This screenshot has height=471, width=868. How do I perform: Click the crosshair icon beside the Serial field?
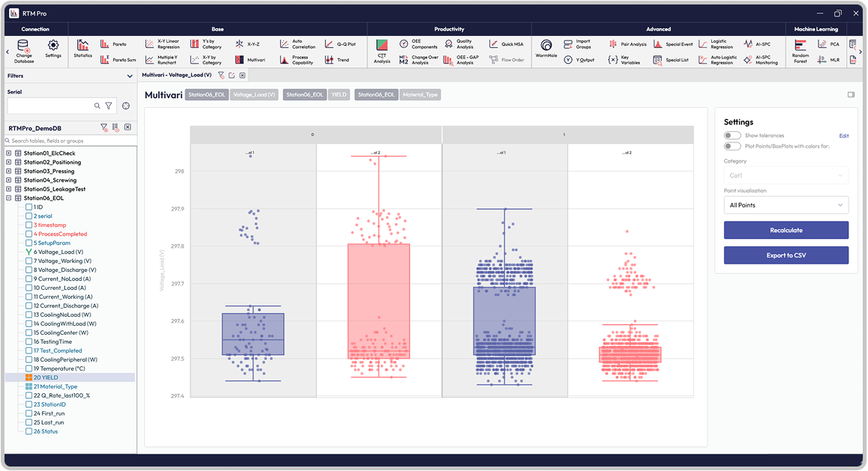coord(126,106)
